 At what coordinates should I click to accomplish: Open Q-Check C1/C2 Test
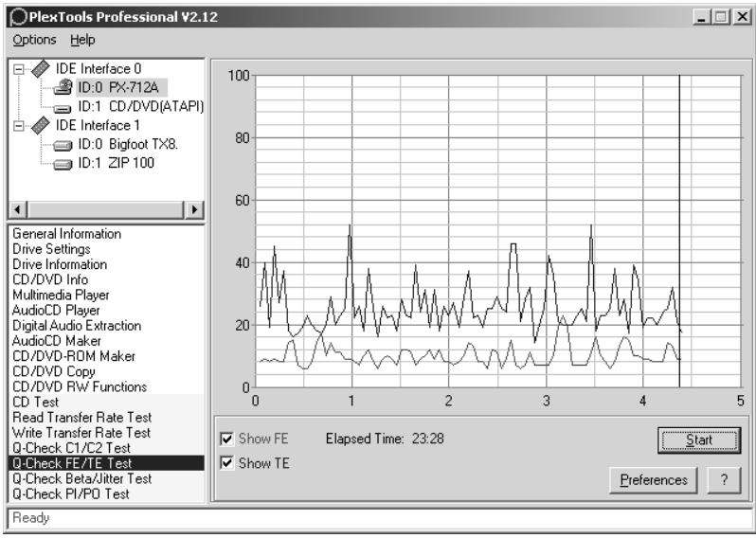tap(71, 448)
